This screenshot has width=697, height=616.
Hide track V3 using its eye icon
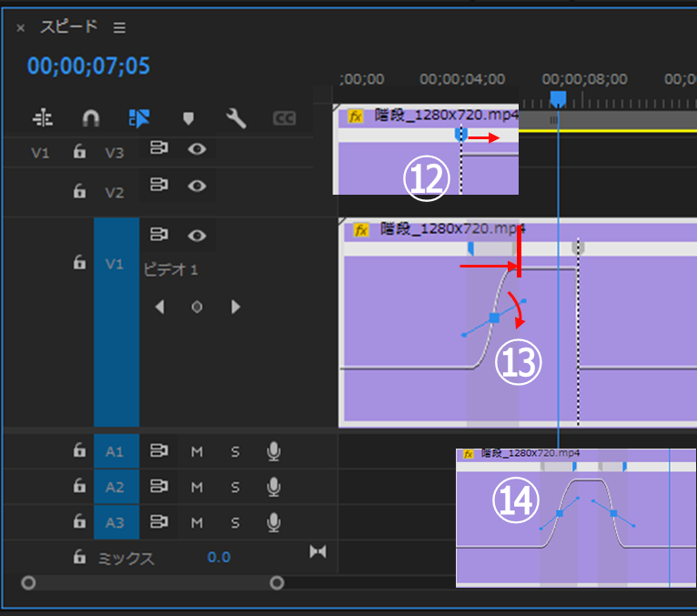197,149
